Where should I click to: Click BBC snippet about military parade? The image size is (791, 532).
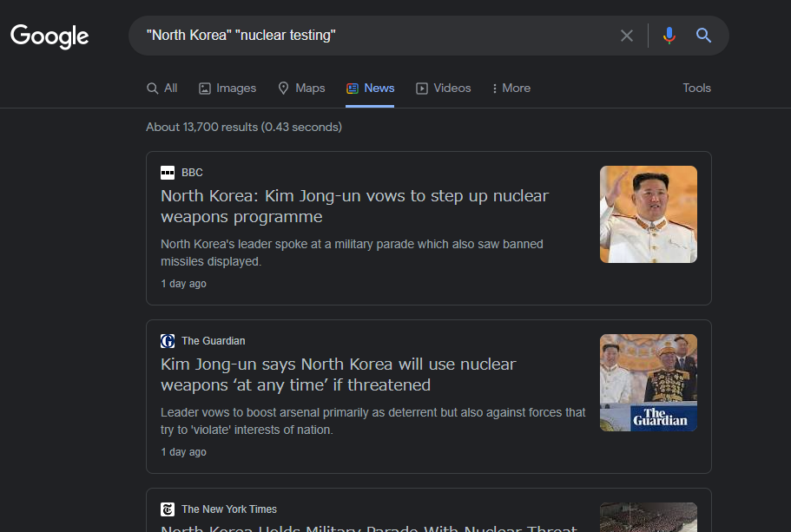click(352, 253)
